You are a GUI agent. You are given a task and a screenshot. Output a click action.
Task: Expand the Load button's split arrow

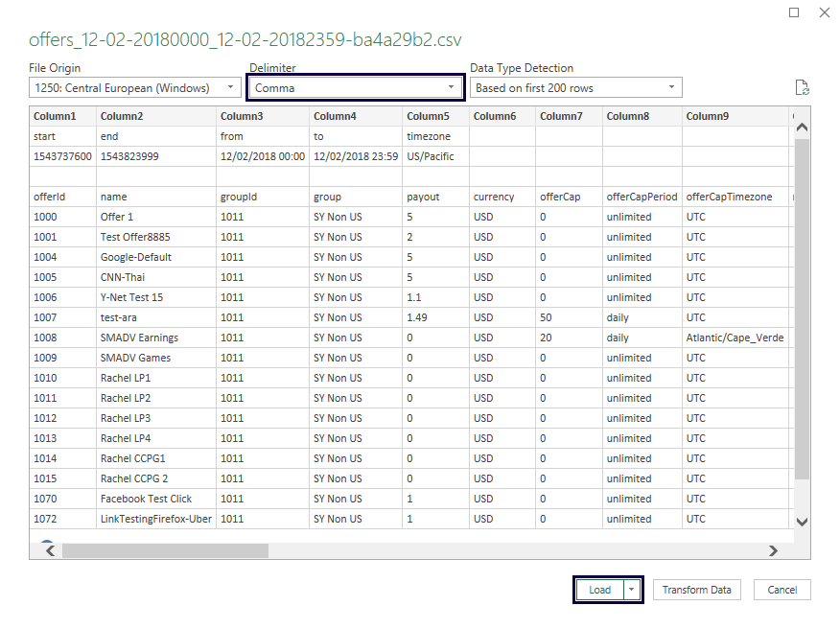coord(631,590)
